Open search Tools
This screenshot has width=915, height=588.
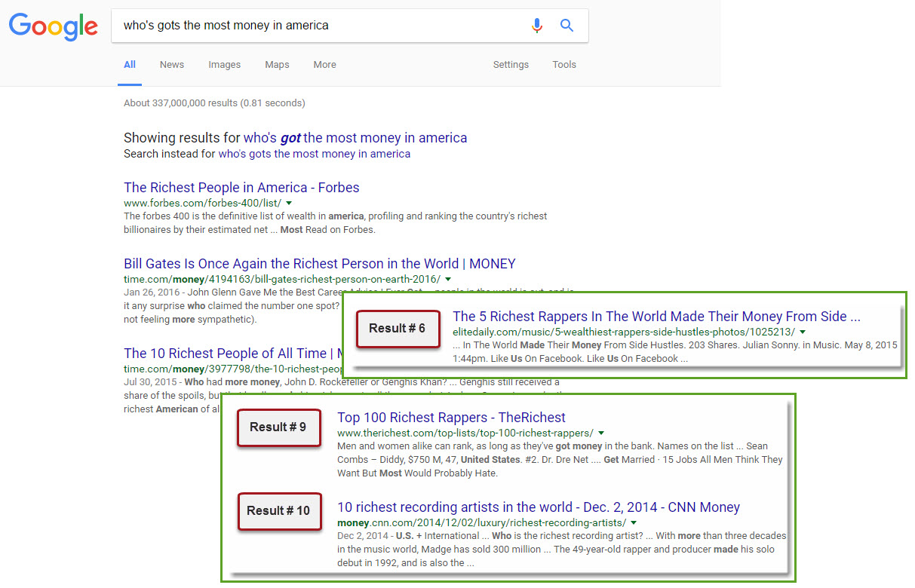[x=564, y=65]
